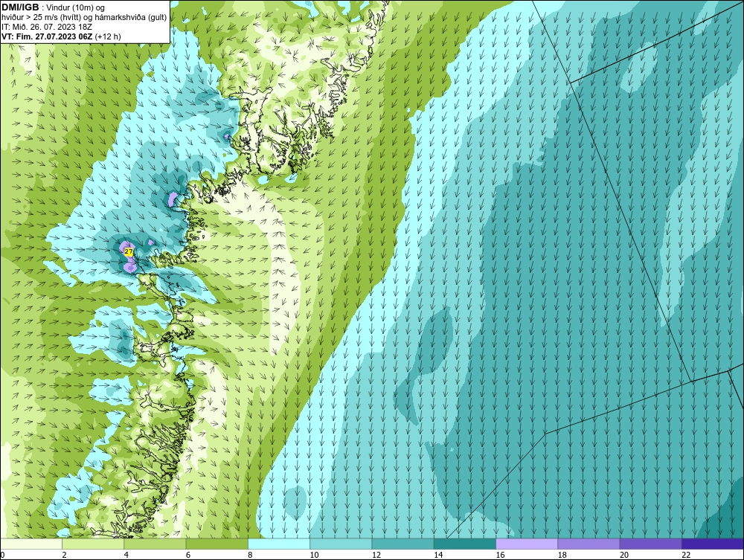Click the scale label '6'
Viewport: 744px width, 560px height.
[188, 556]
